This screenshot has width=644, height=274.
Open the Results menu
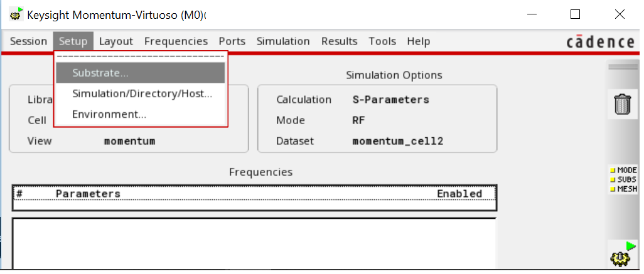(x=339, y=41)
